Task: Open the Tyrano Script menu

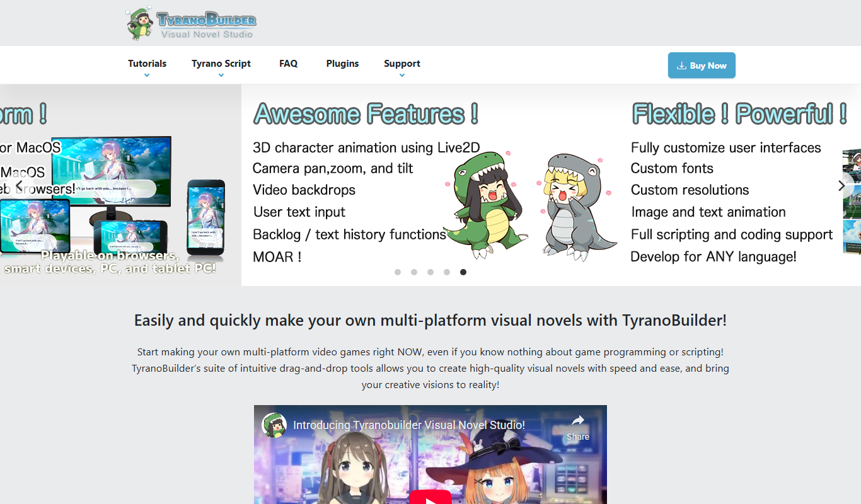Action: tap(221, 64)
